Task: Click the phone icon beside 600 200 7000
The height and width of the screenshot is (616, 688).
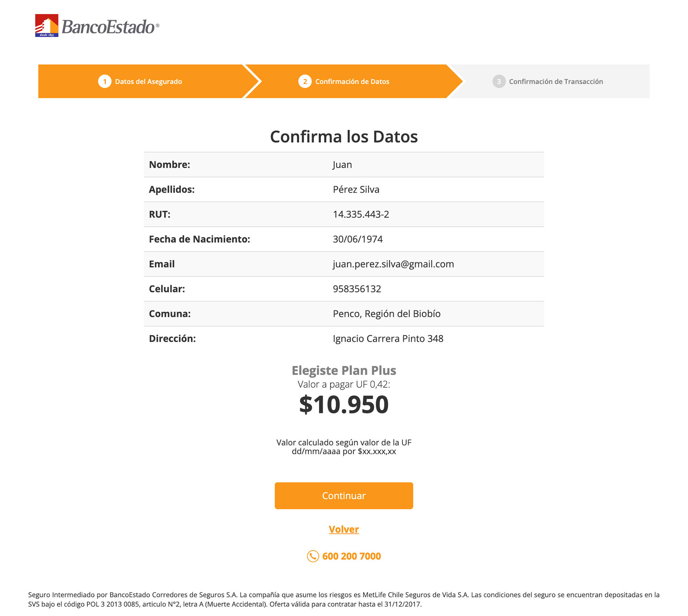Action: pos(313,556)
